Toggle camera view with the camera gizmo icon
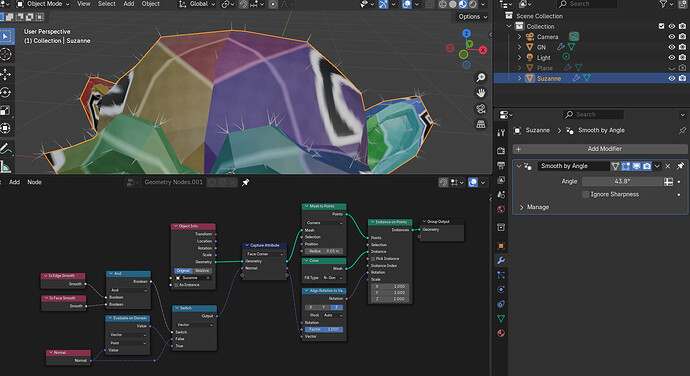Screen dimensions: 690x376 click(x=481, y=109)
